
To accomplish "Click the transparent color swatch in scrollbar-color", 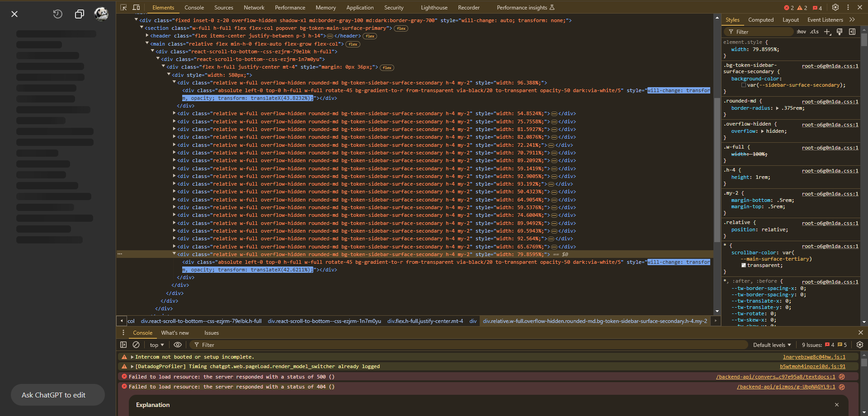I will point(744,265).
